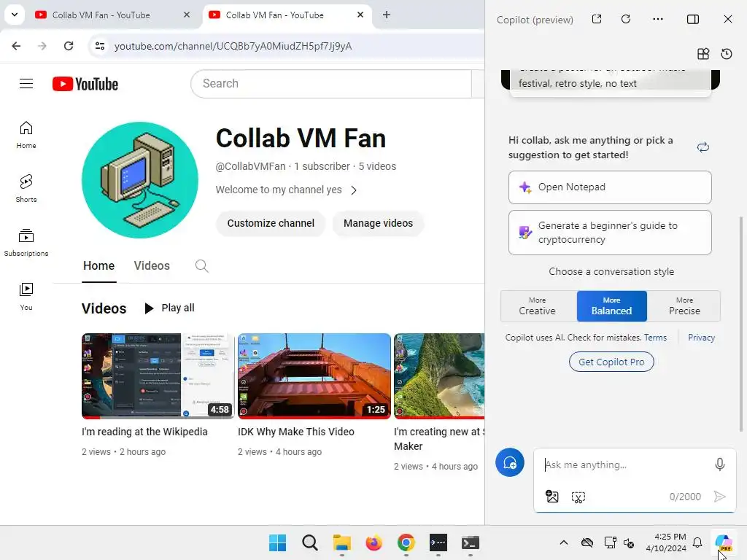Open Copilot in new window link icon
The height and width of the screenshot is (560, 747).
[597, 19]
